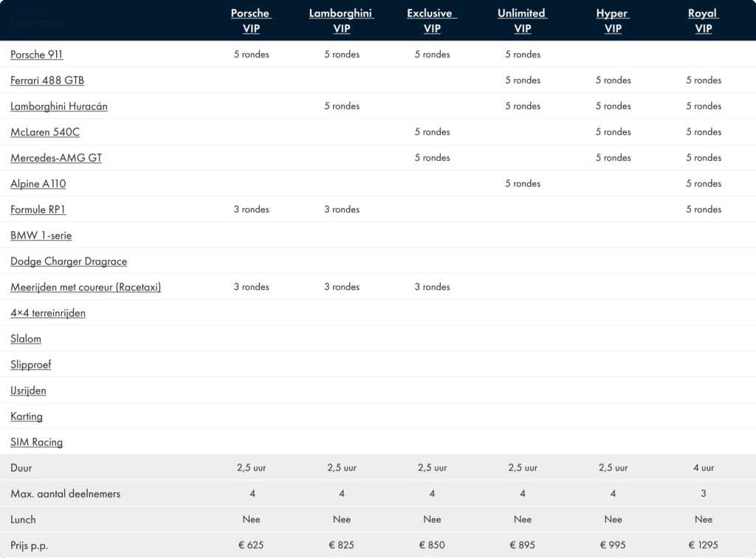The width and height of the screenshot is (756, 558).
Task: Open the Karting link
Action: pos(27,416)
